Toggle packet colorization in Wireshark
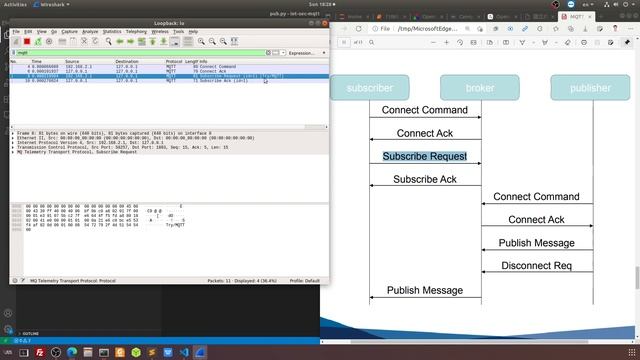This screenshot has width=640, height=360. point(188,41)
